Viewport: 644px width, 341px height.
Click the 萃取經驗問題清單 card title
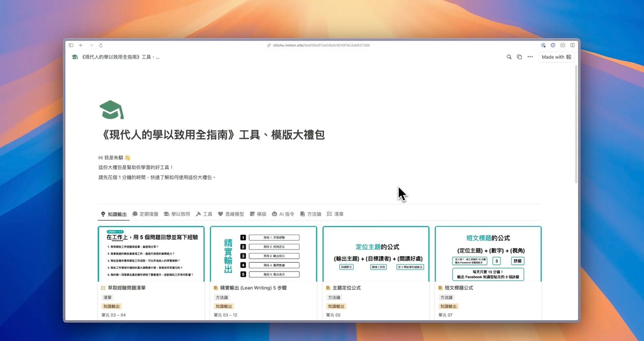[127, 288]
